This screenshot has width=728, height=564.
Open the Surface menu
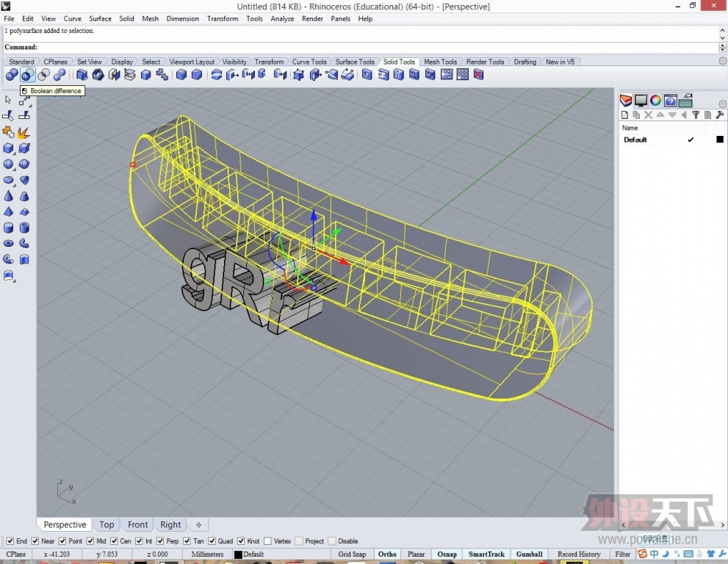pyautogui.click(x=101, y=18)
